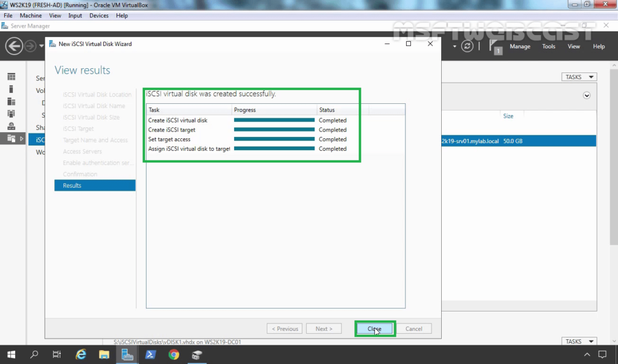
Task: Open Task View on taskbar
Action: pyautogui.click(x=57, y=354)
